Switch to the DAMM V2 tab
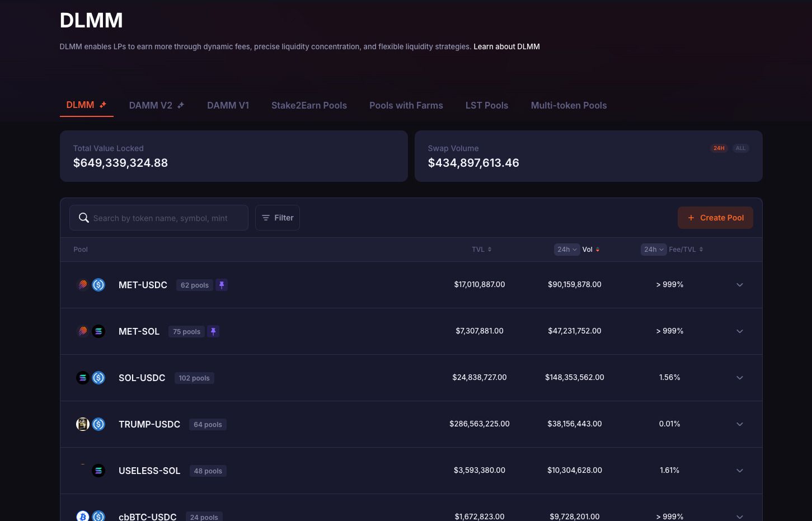 [156, 105]
